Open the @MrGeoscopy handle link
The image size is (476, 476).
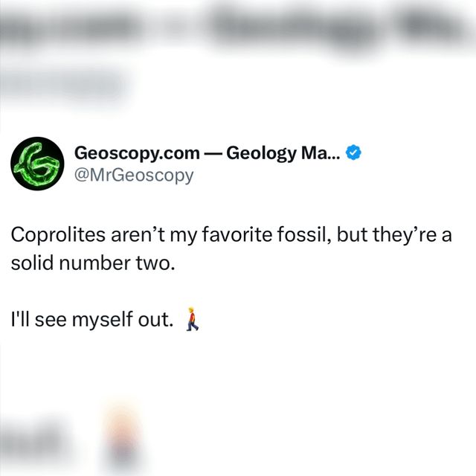tap(134, 176)
